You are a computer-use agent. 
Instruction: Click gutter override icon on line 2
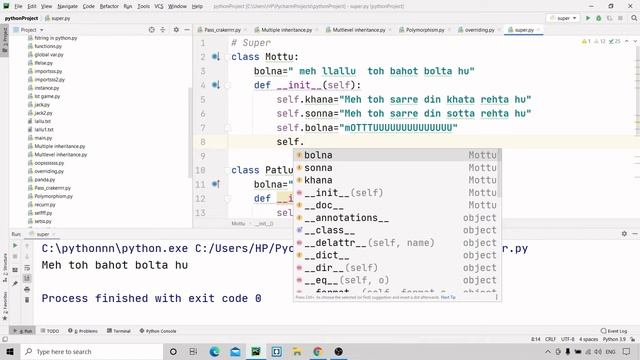click(x=216, y=57)
